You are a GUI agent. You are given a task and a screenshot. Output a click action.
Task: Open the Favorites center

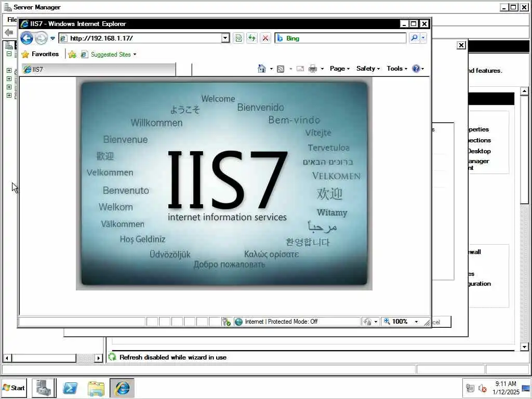[x=40, y=54]
